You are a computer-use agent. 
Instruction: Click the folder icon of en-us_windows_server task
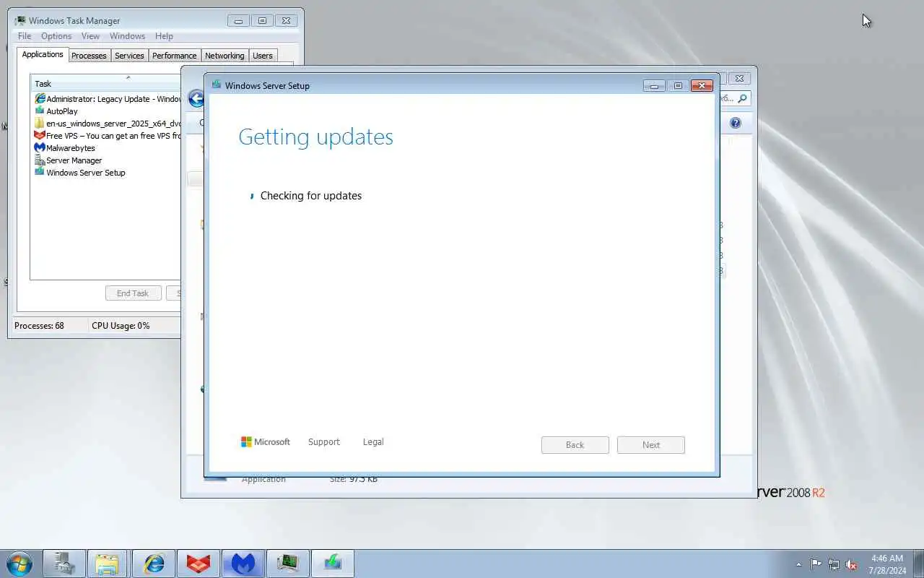[x=40, y=124]
